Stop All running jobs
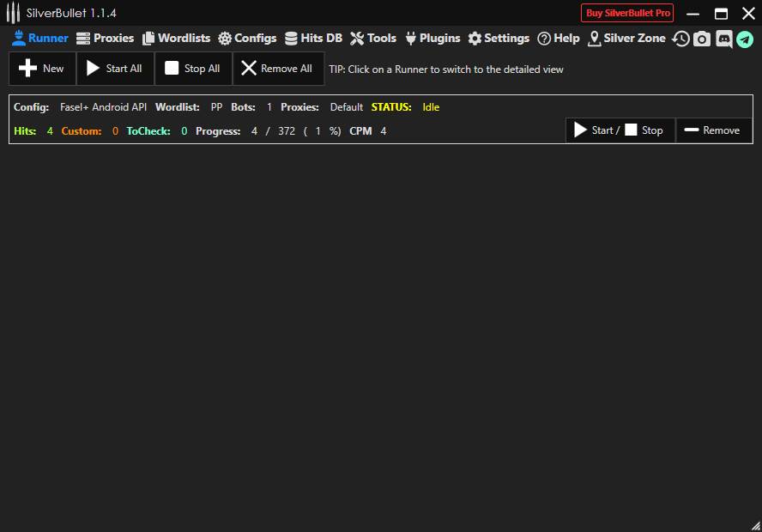 (192, 69)
